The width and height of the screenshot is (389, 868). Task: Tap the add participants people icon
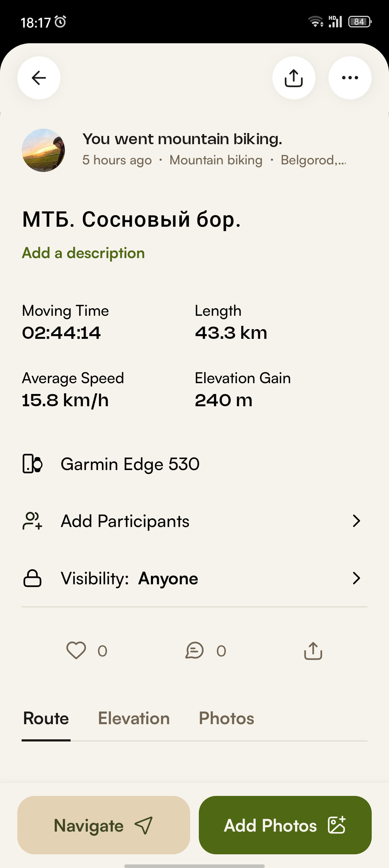(32, 521)
